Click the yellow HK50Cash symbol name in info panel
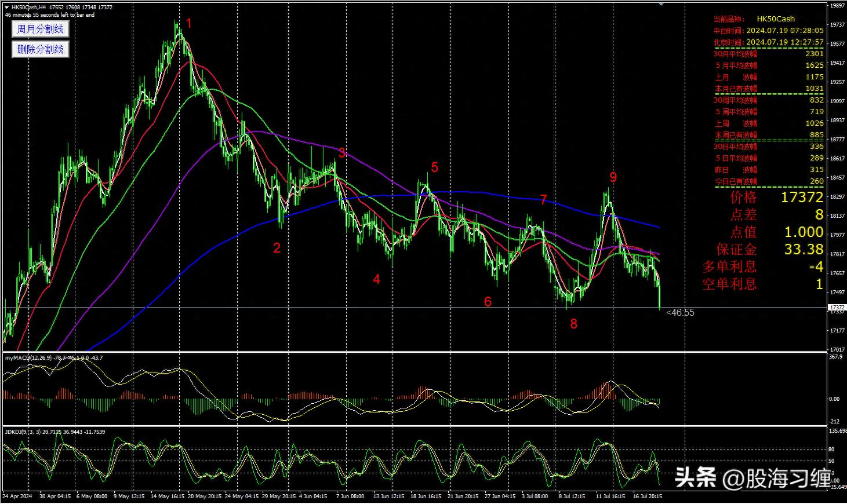The height and width of the screenshot is (504, 847). [776, 19]
